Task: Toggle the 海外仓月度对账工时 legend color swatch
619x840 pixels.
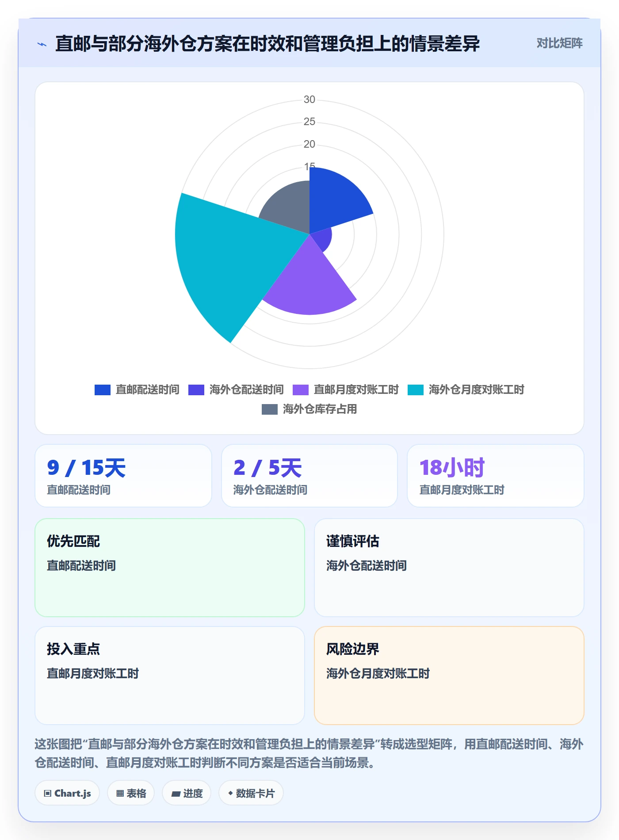Action: tap(416, 390)
